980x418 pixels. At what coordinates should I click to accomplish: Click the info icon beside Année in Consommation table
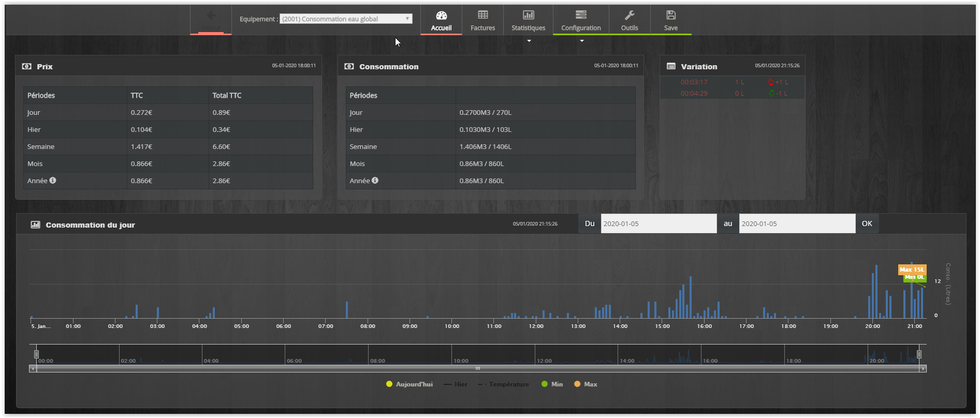coord(375,181)
